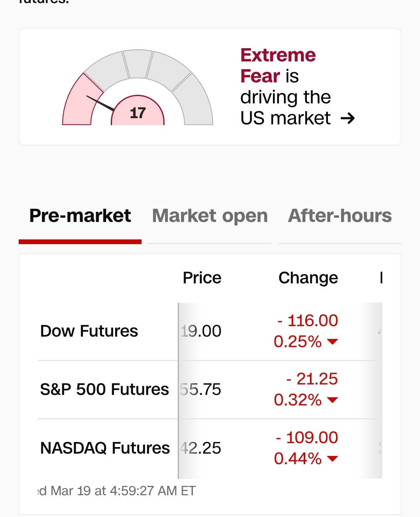
Task: Click the NASDAQ Futures price 42.25
Action: 201,448
